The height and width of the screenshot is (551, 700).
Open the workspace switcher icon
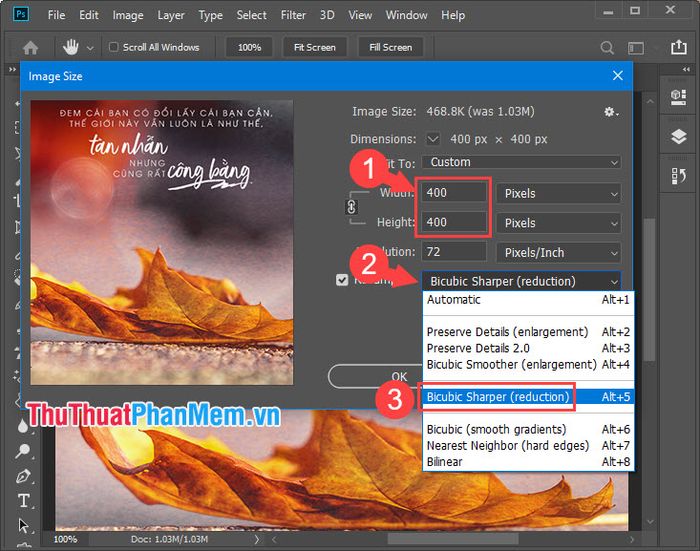(x=636, y=48)
